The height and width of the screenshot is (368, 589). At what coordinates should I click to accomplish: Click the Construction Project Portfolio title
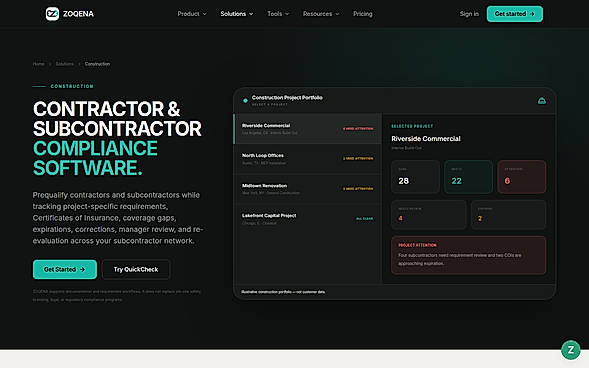coord(287,98)
